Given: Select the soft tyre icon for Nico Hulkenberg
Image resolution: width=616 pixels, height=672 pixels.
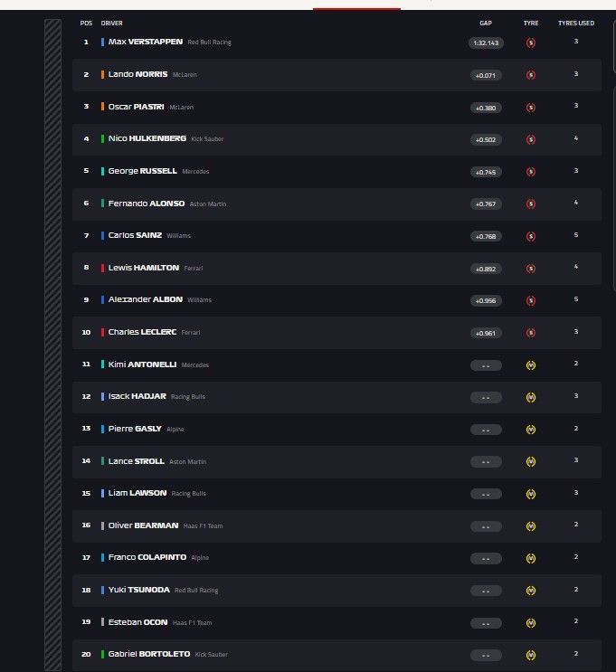Looking at the screenshot, I should tap(531, 139).
